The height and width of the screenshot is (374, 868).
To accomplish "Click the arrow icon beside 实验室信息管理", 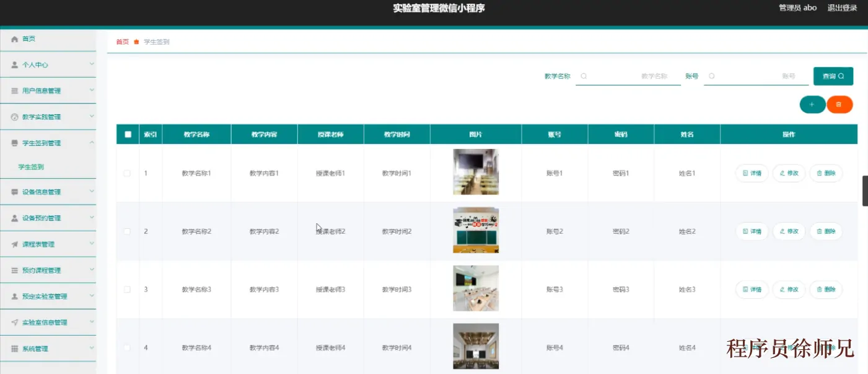I will coord(15,323).
